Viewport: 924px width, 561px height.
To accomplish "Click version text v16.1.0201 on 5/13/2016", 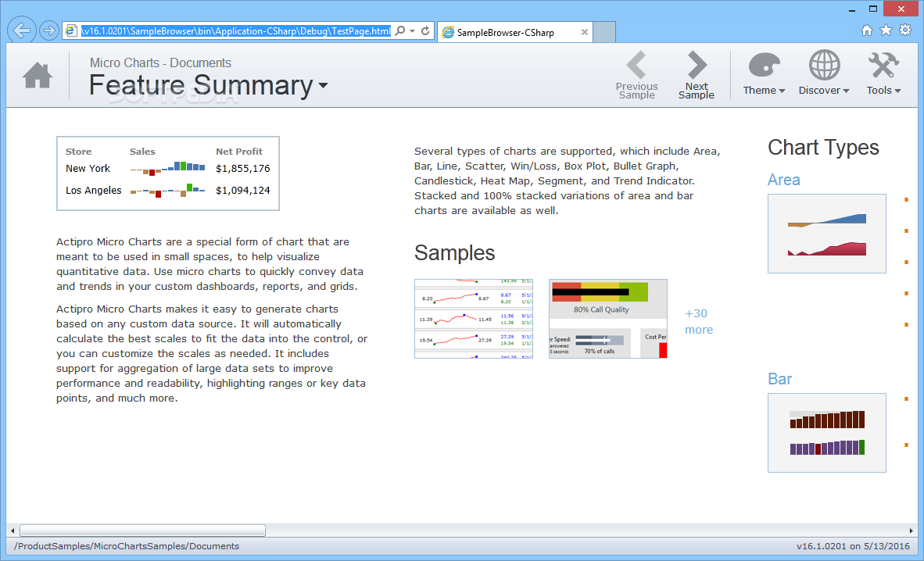I will coord(853,546).
